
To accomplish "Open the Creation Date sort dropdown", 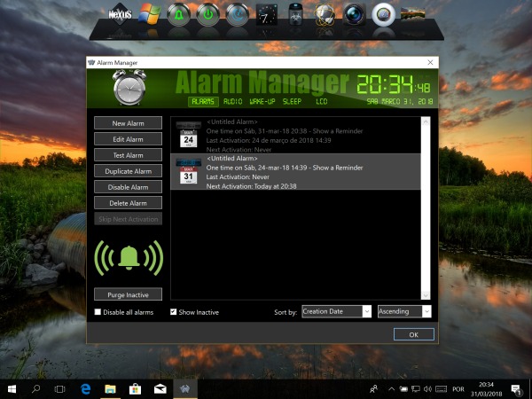I will point(335,311).
